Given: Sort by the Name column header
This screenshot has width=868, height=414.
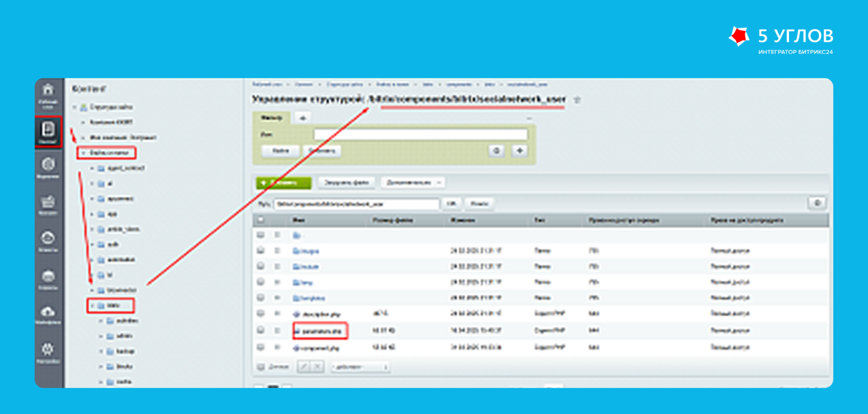Looking at the screenshot, I should (x=298, y=220).
